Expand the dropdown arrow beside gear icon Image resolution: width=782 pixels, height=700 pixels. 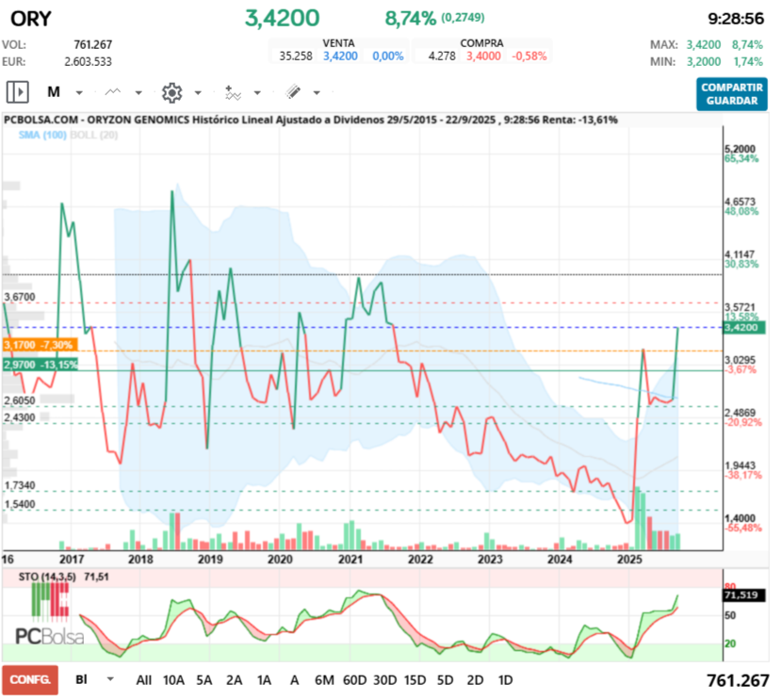[x=198, y=93]
